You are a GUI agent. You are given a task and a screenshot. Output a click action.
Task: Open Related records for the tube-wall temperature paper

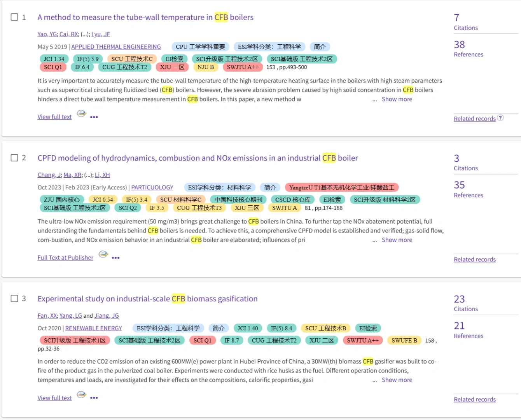(x=475, y=119)
